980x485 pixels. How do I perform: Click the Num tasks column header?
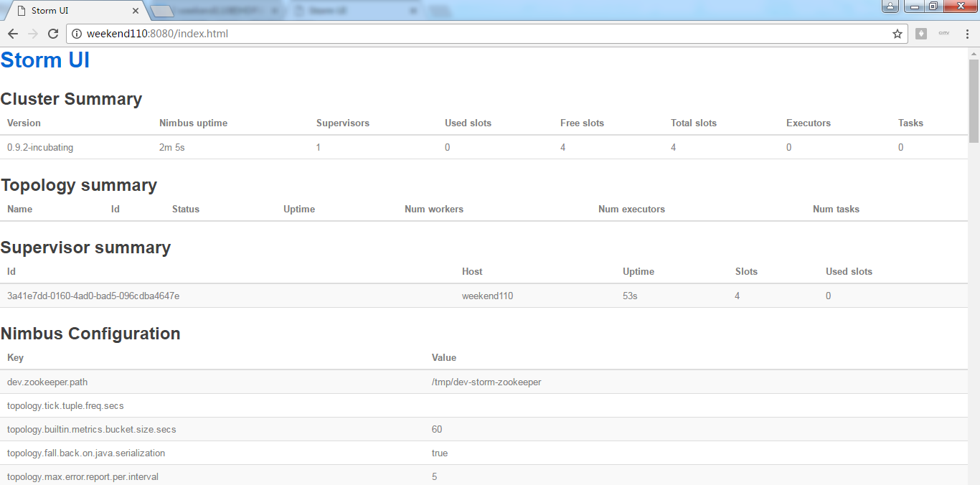(836, 209)
